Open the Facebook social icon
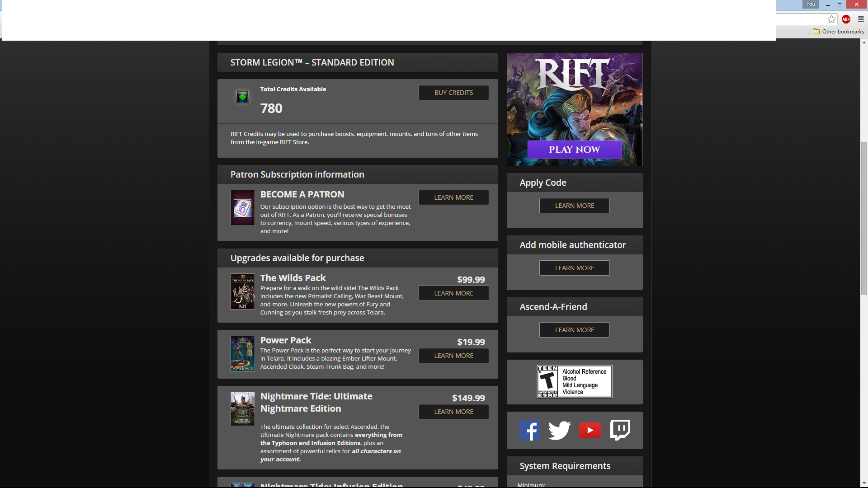The width and height of the screenshot is (868, 488). (530, 430)
